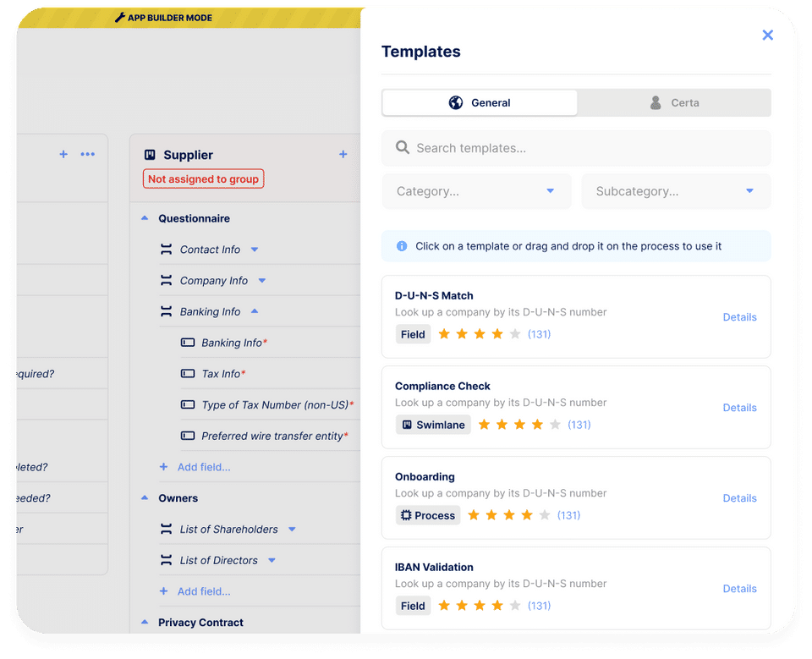
Task: Open the Category dropdown
Action: [476, 191]
